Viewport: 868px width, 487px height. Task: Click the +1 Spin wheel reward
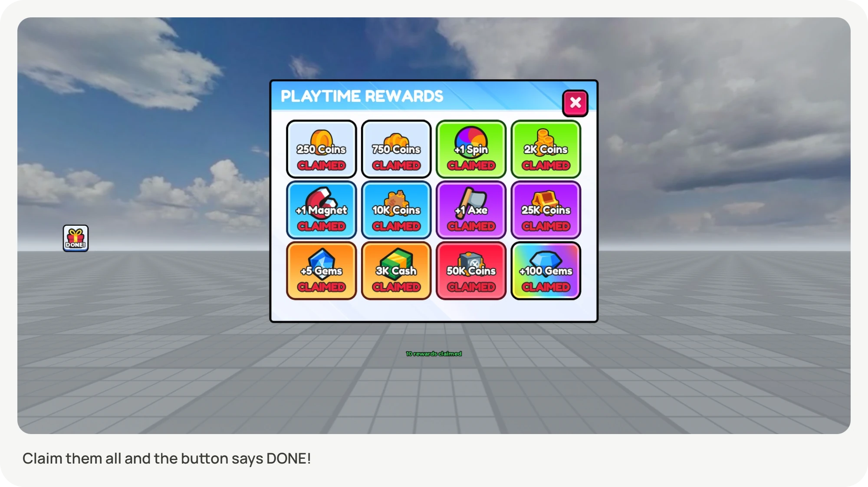point(471,149)
